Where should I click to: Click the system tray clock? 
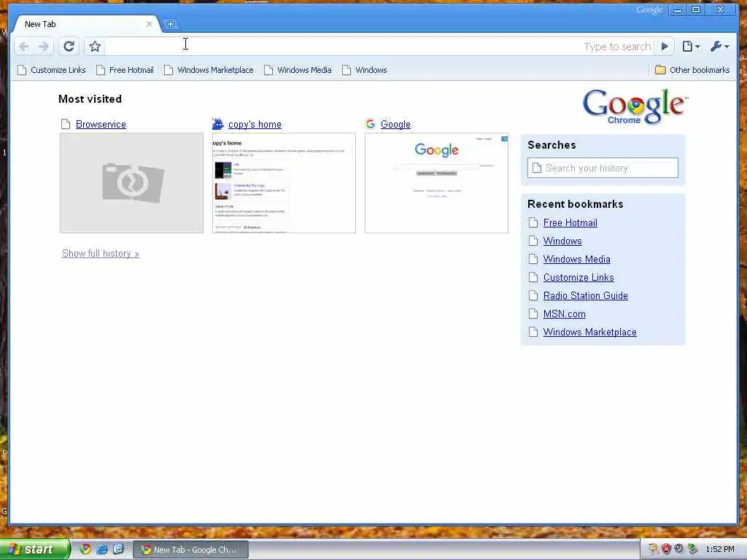720,549
